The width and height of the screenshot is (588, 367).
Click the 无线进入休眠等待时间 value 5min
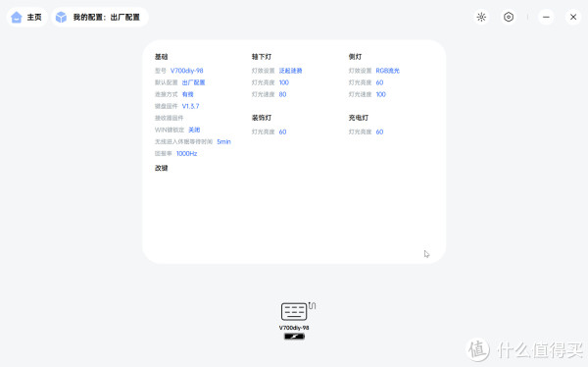(x=223, y=141)
